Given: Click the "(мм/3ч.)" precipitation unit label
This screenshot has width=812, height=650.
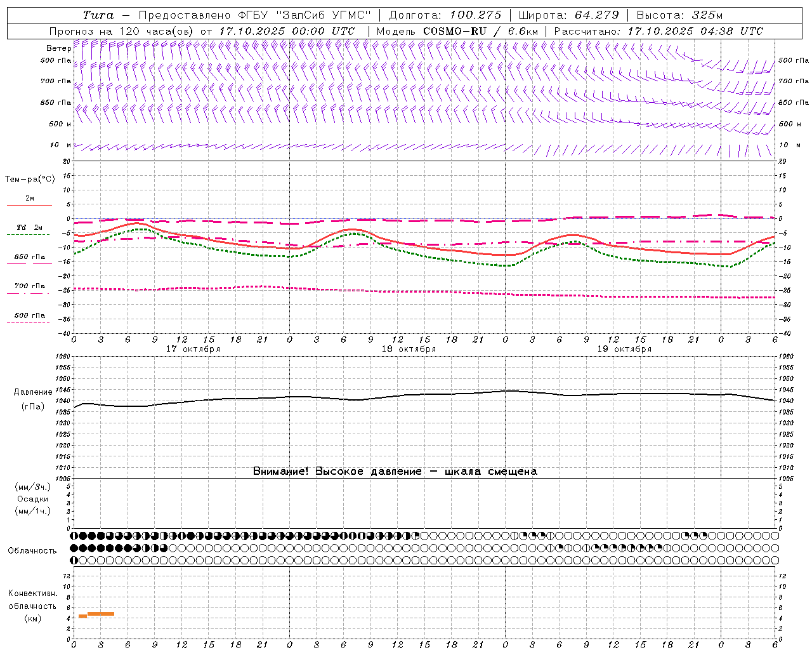Looking at the screenshot, I should (x=33, y=487).
